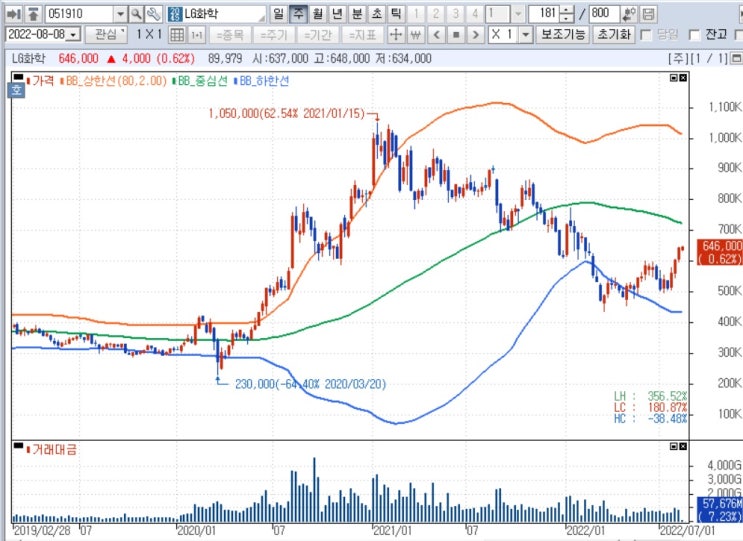Click the =지표 link tab
The width and height of the screenshot is (743, 541).
pos(362,35)
